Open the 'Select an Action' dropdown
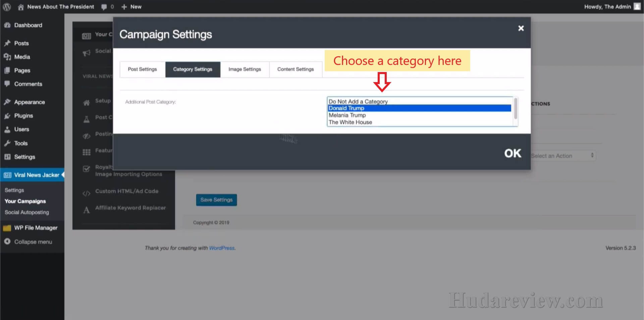Screen dimensions: 644x320 point(562,155)
